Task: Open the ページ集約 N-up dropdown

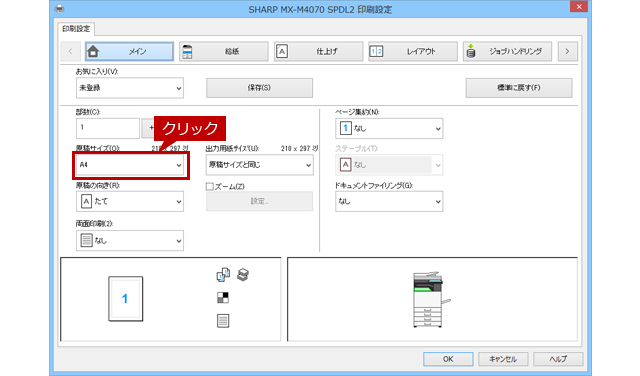Action: (389, 129)
